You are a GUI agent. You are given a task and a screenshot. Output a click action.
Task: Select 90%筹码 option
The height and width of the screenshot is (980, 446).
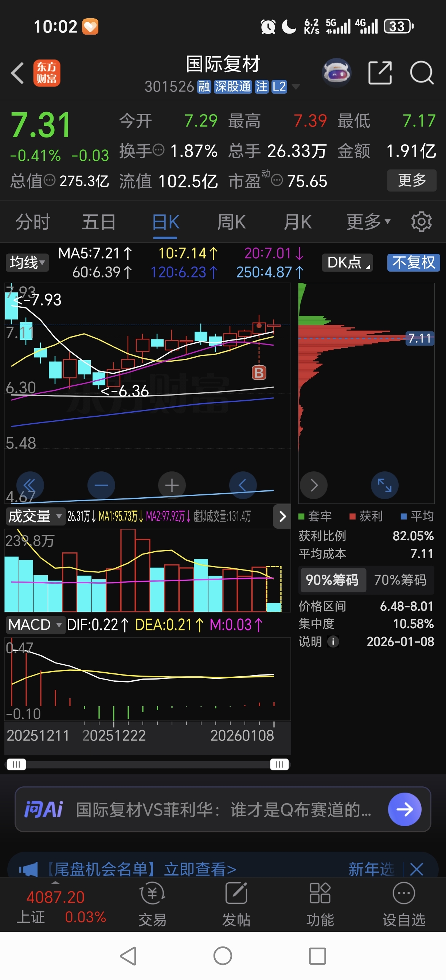tap(333, 580)
